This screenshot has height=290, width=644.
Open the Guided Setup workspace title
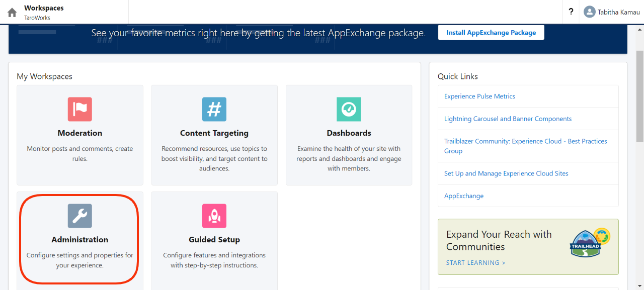[x=214, y=240]
